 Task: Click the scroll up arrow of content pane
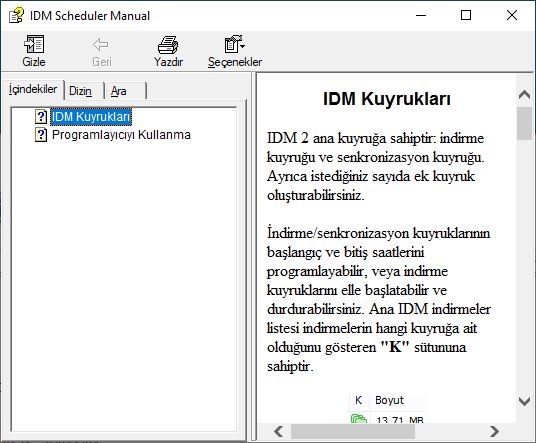click(524, 94)
